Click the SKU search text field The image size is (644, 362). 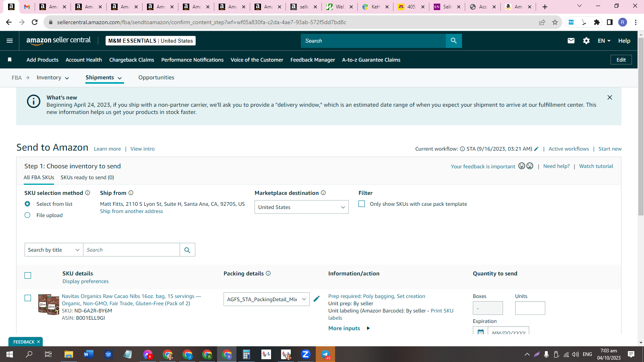point(132,250)
